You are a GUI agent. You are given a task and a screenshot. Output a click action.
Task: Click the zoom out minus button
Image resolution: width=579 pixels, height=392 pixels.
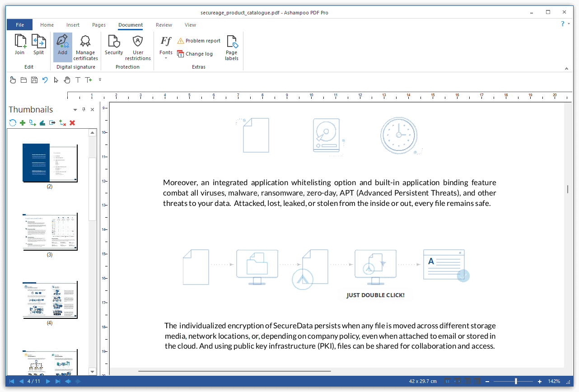[487, 382]
